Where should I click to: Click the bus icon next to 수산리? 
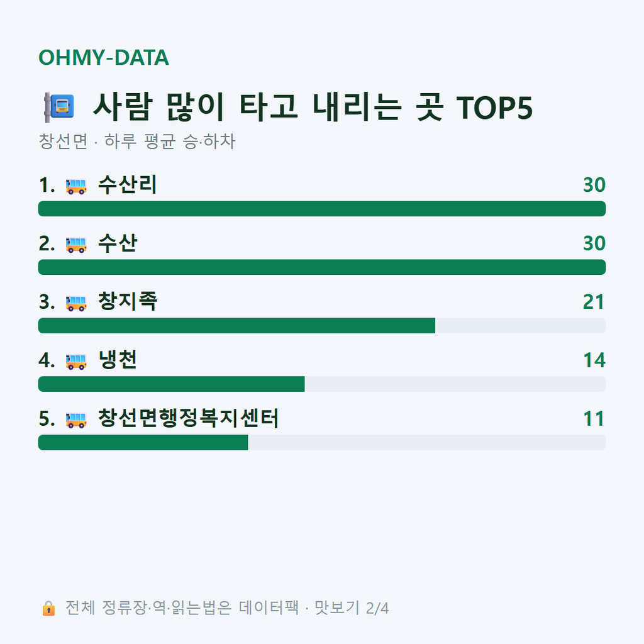pyautogui.click(x=76, y=186)
